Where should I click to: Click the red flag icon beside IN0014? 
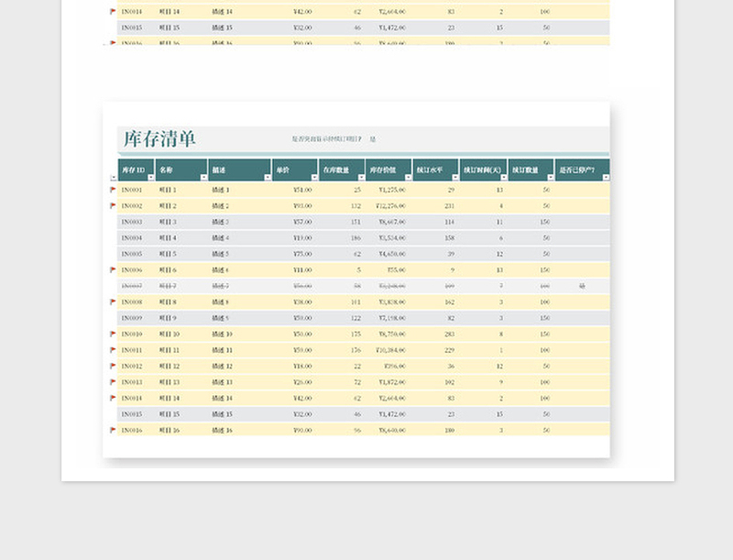click(x=114, y=399)
